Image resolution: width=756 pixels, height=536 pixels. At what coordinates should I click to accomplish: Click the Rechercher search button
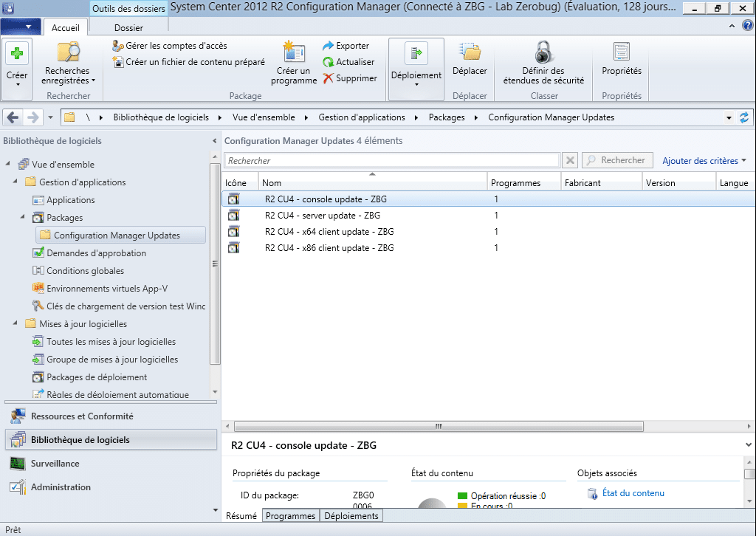pos(617,160)
